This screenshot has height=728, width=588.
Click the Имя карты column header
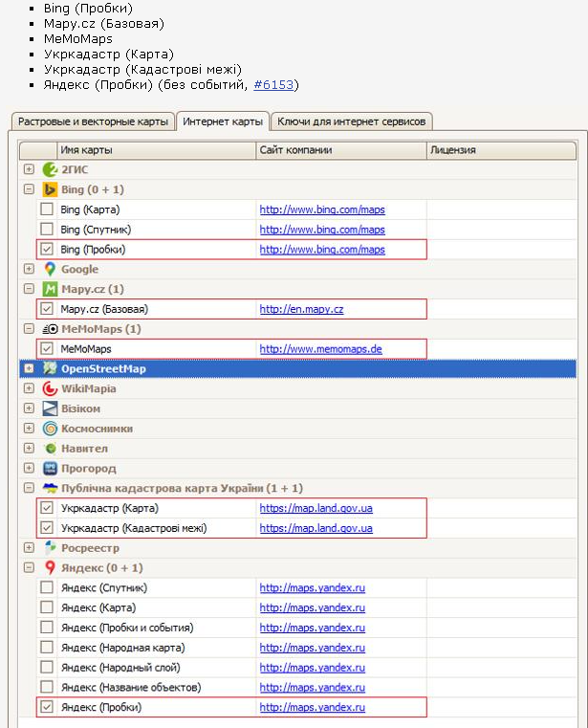pyautogui.click(x=156, y=150)
